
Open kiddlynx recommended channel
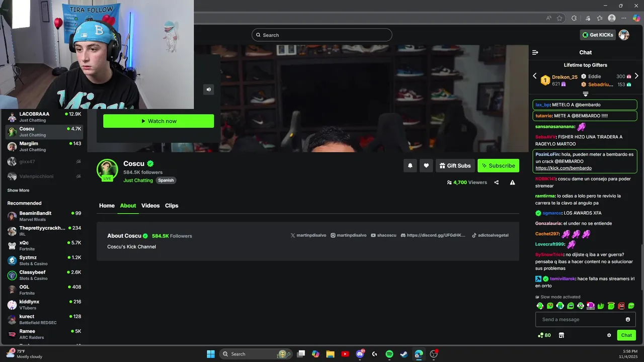tap(43, 305)
